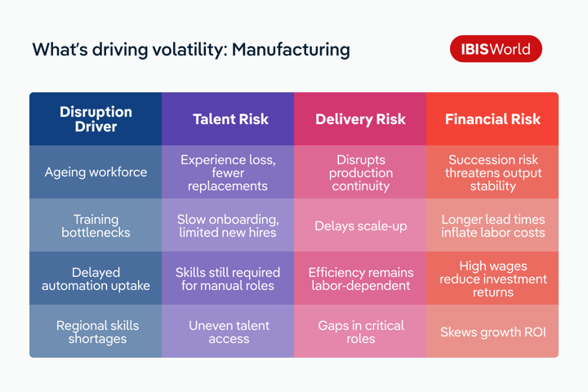The width and height of the screenshot is (588, 392).
Task: Select the Disruption Driver column header
Action: [96, 119]
